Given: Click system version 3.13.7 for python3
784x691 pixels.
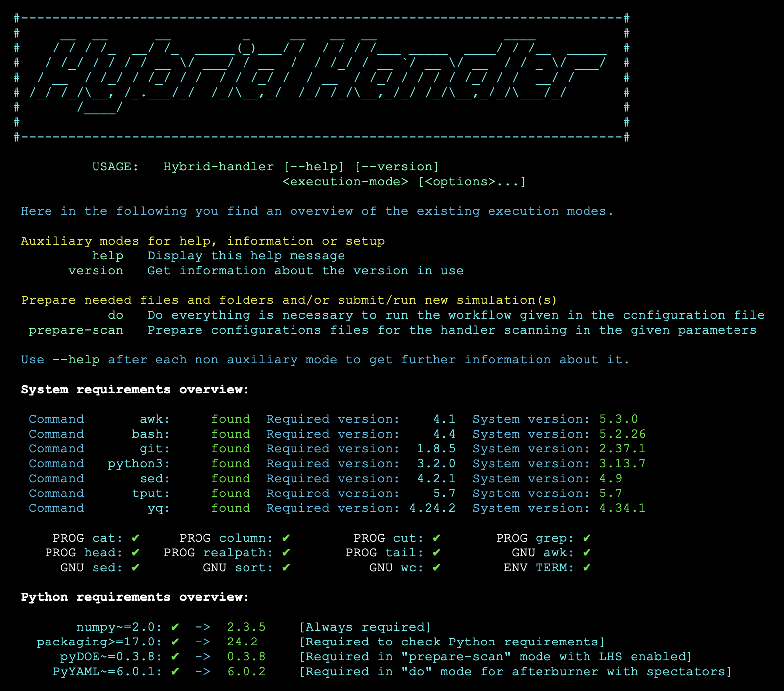Looking at the screenshot, I should point(623,464).
